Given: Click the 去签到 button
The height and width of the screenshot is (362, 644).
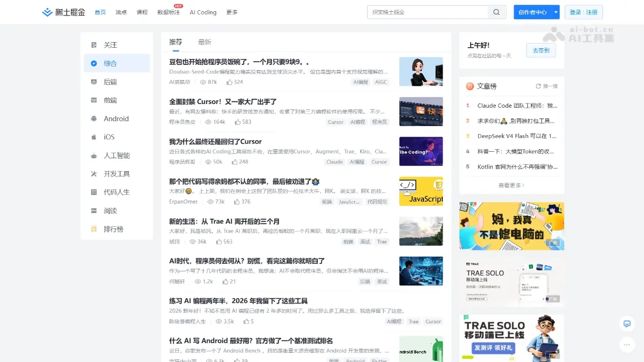Looking at the screenshot, I should pos(541,50).
